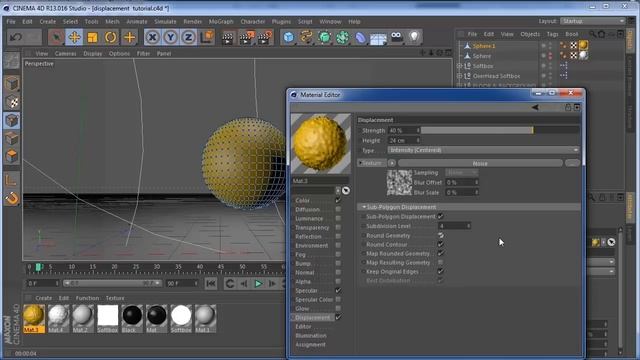This screenshot has width=640, height=360.
Task: Enable the Diffusion channel checkbox
Action: click(x=338, y=209)
